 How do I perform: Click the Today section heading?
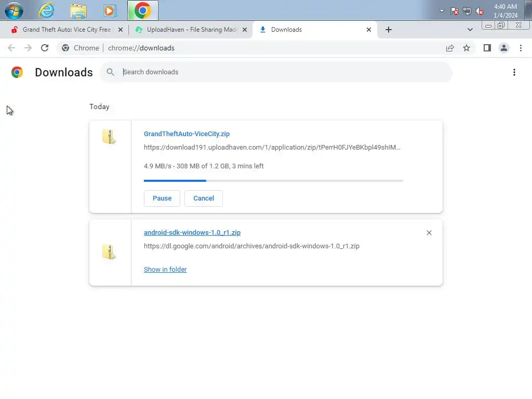[99, 107]
